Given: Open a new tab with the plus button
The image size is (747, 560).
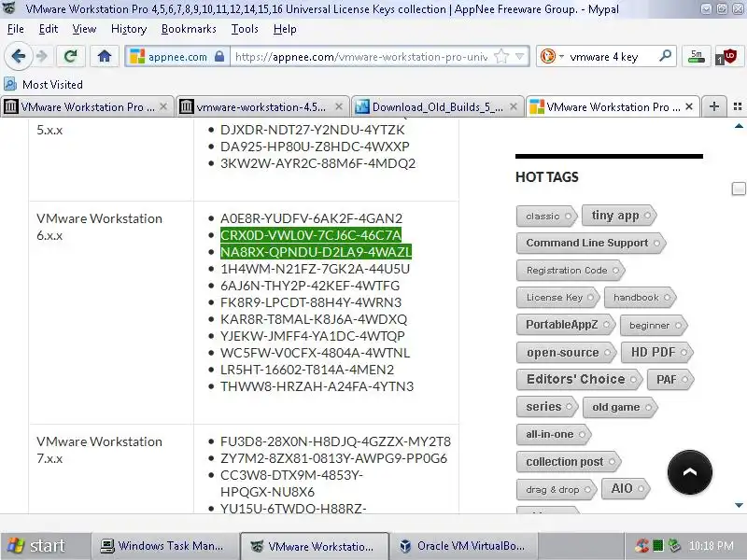Looking at the screenshot, I should [713, 106].
